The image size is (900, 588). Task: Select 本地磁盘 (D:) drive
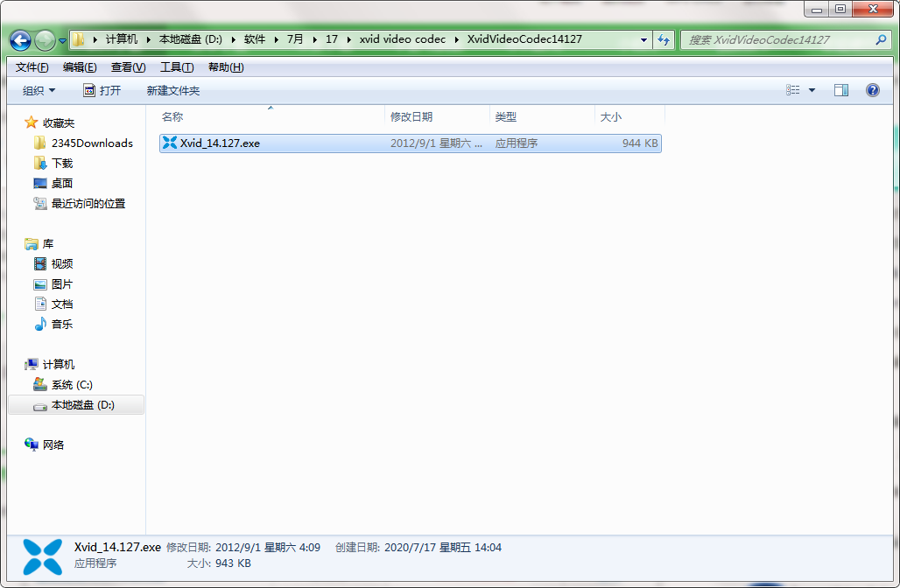[76, 405]
